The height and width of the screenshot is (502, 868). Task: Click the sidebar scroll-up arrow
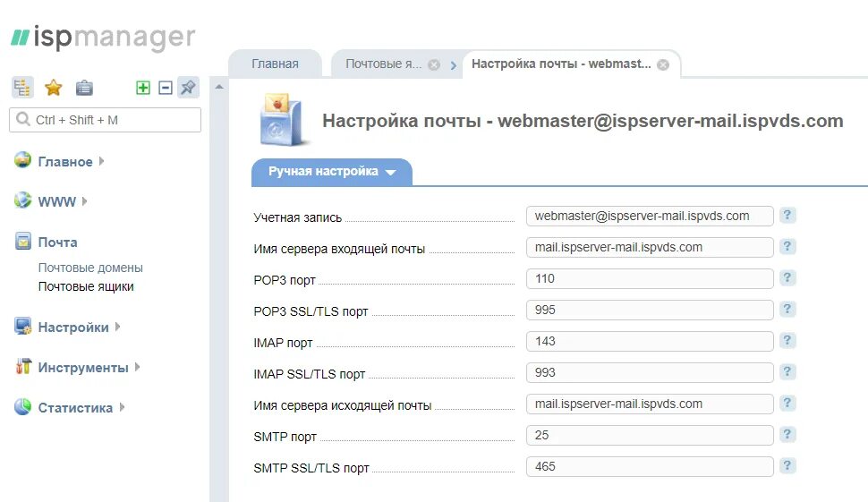point(219,87)
